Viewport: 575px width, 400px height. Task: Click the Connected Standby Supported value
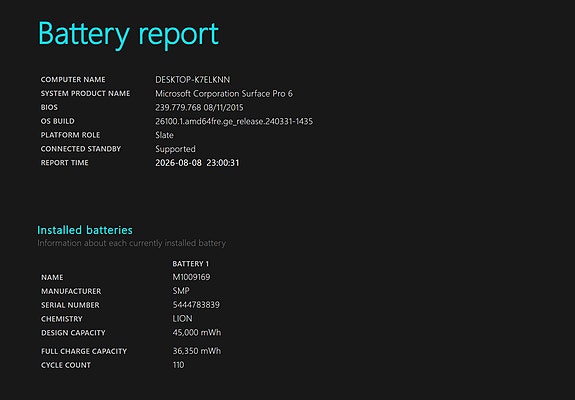[x=175, y=149]
